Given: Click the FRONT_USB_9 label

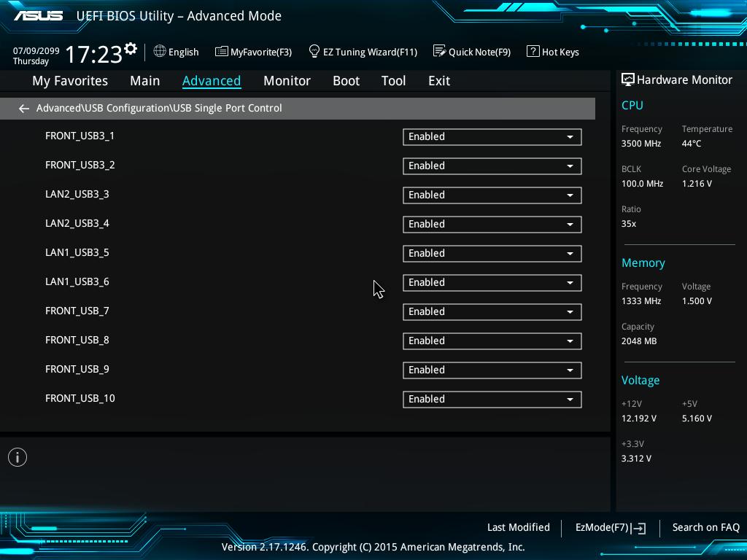Looking at the screenshot, I should coord(77,370).
